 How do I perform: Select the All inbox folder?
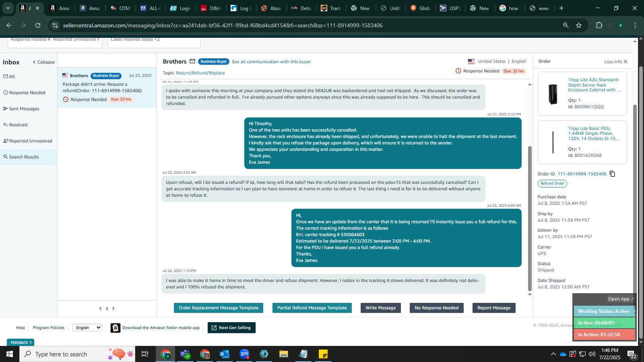[x=28, y=76]
